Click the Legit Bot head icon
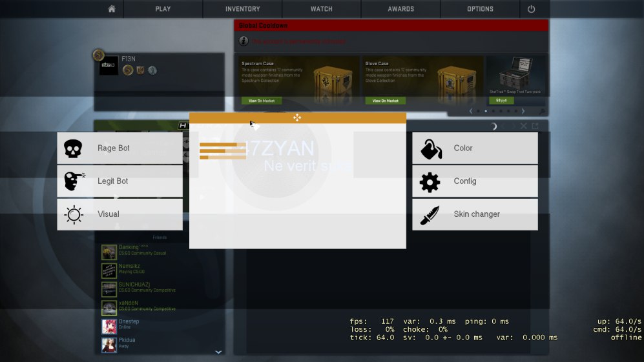644x362 pixels. (74, 181)
